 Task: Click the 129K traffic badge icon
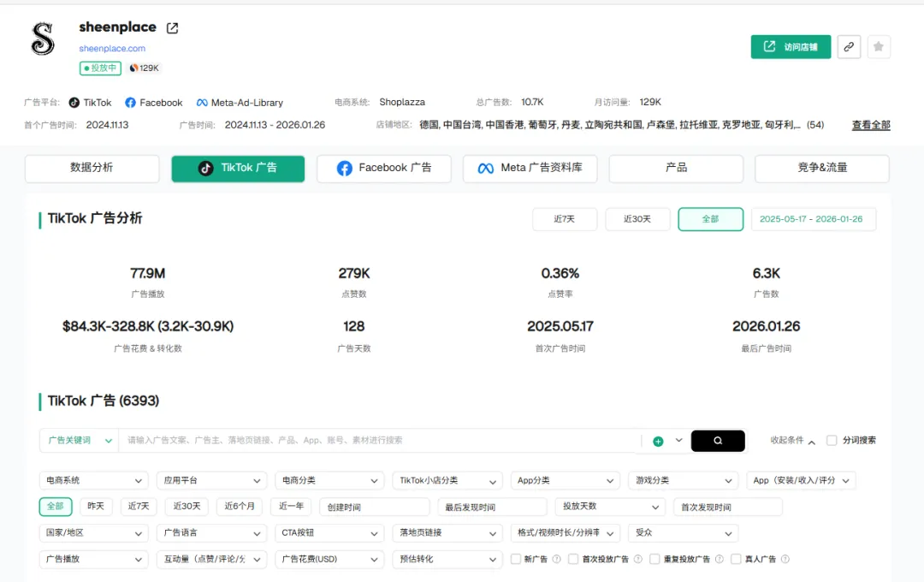(x=133, y=68)
